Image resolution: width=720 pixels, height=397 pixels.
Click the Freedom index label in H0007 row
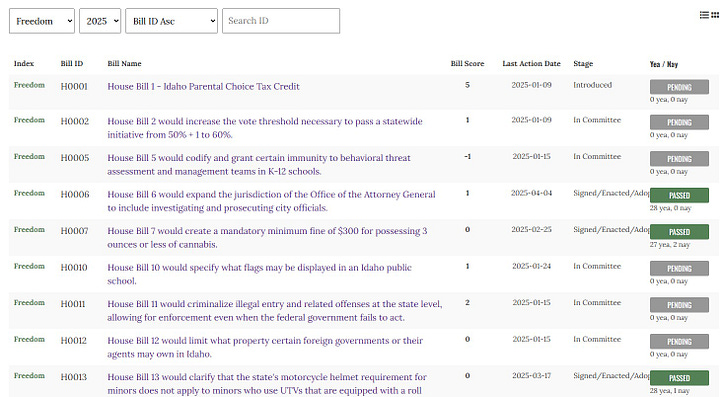(x=29, y=229)
